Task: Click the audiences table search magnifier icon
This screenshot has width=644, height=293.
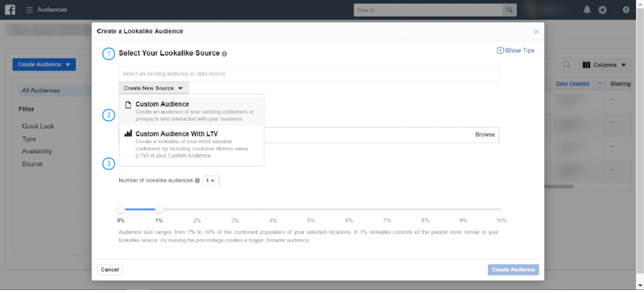Action: point(567,64)
